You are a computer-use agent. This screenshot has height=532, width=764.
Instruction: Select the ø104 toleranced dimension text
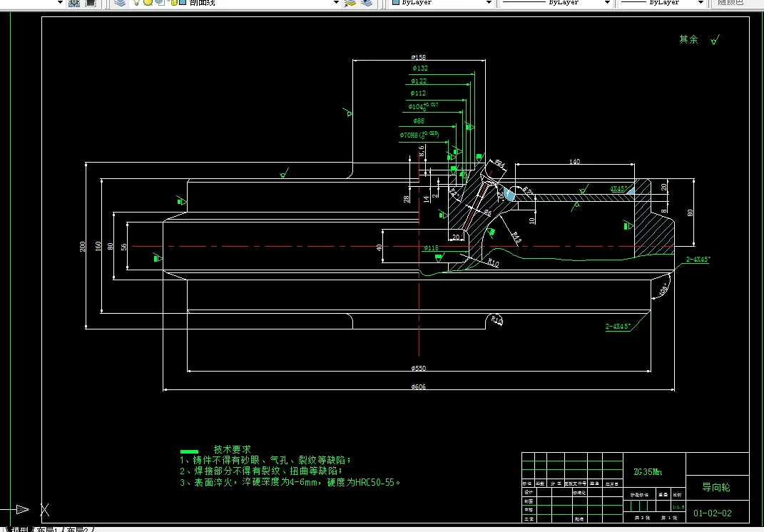click(x=423, y=106)
